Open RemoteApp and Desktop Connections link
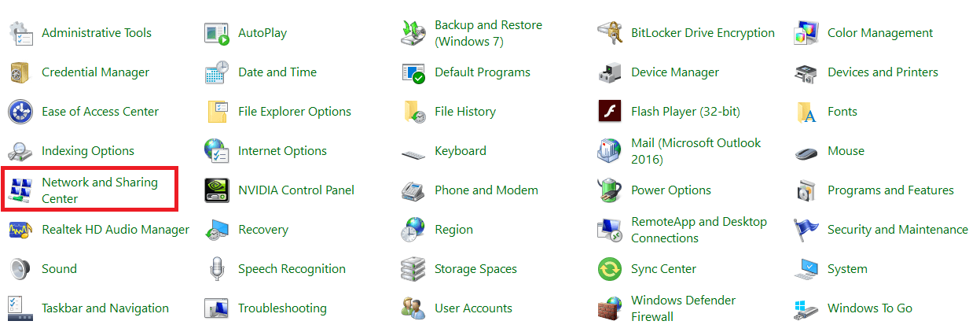 click(x=699, y=230)
